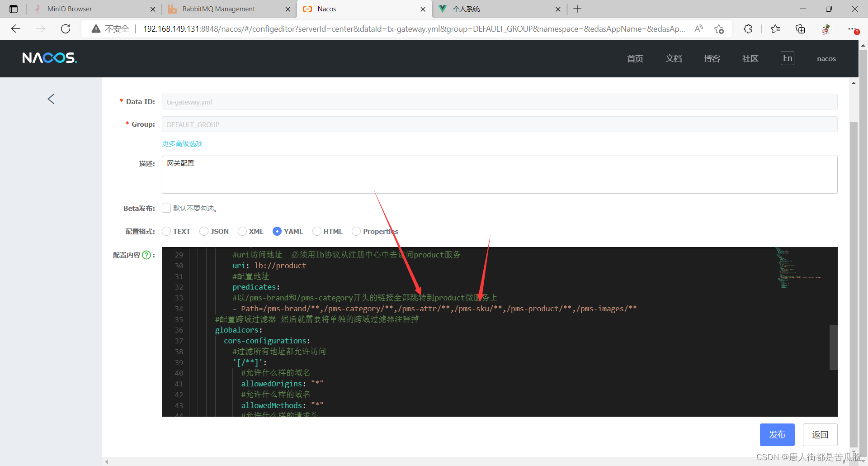Switch language with the En button
The image size is (868, 466).
[x=787, y=58]
